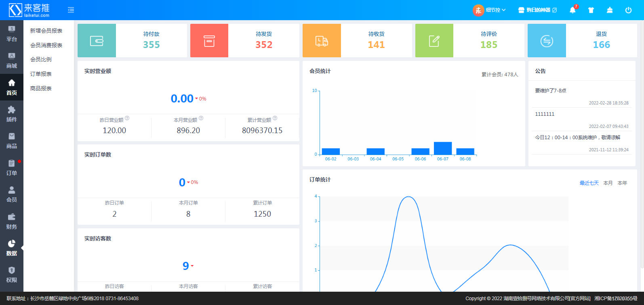644x305 pixels.
Task: Open 商城 in the left sidebar
Action: point(12,61)
